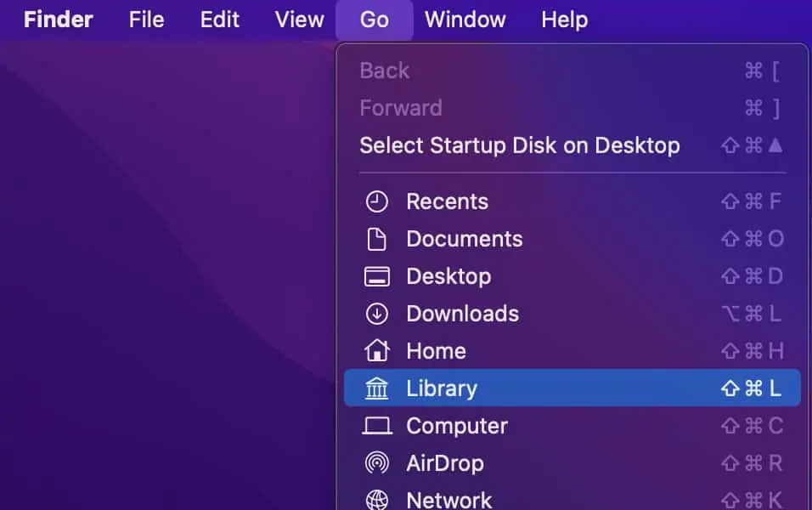Click the Desktop screen icon

(376, 276)
